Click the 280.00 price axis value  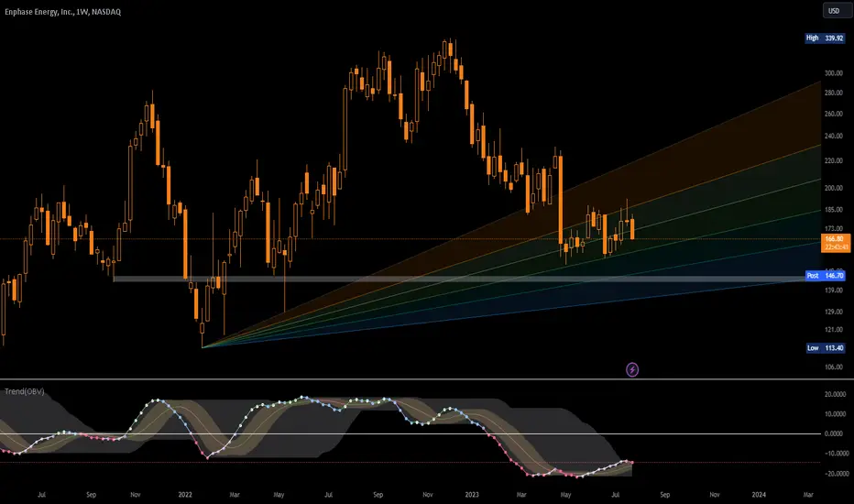pos(834,93)
